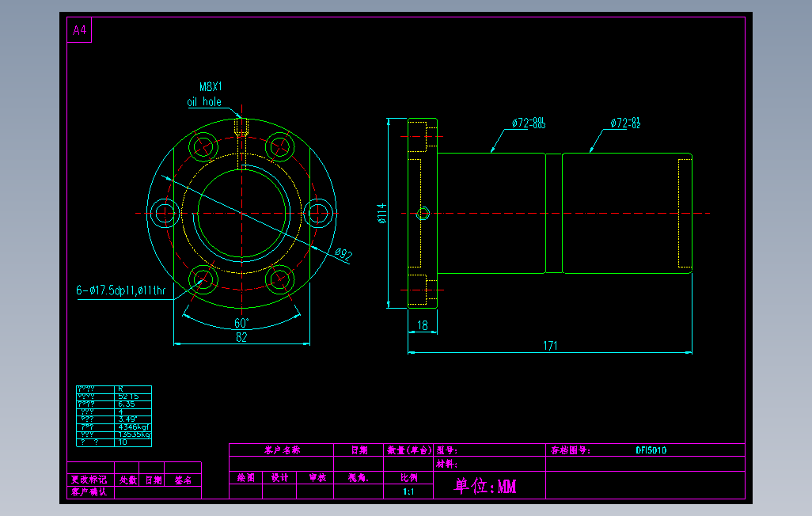This screenshot has width=812, height=516.
Task: Select the 171 overall length dimension
Action: pos(550,346)
